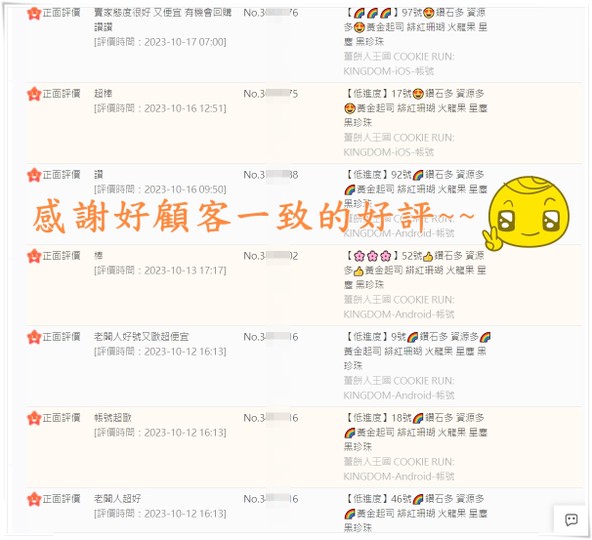Click the star icon of the 超棒 review

[x=34, y=94]
